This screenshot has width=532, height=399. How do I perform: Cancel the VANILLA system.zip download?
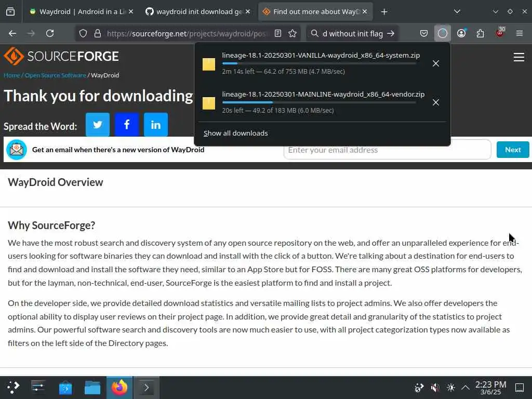point(436,63)
